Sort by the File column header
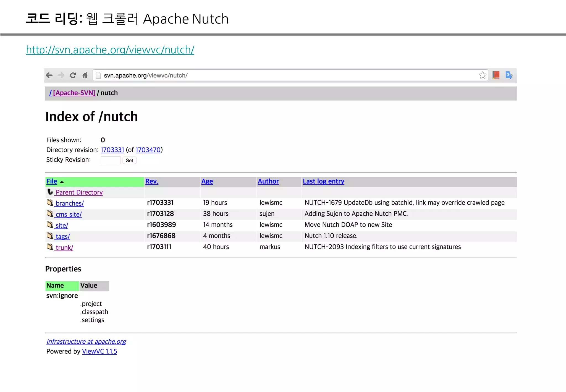The width and height of the screenshot is (566, 392). point(52,181)
